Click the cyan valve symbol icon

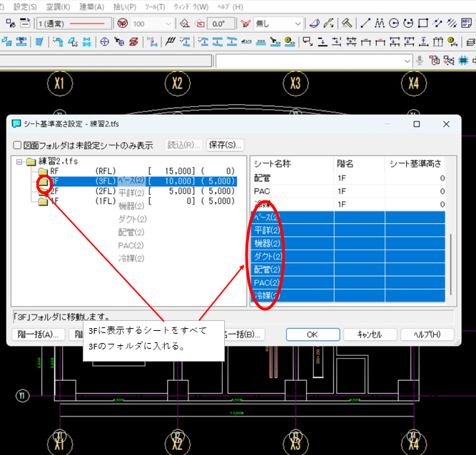point(87,41)
